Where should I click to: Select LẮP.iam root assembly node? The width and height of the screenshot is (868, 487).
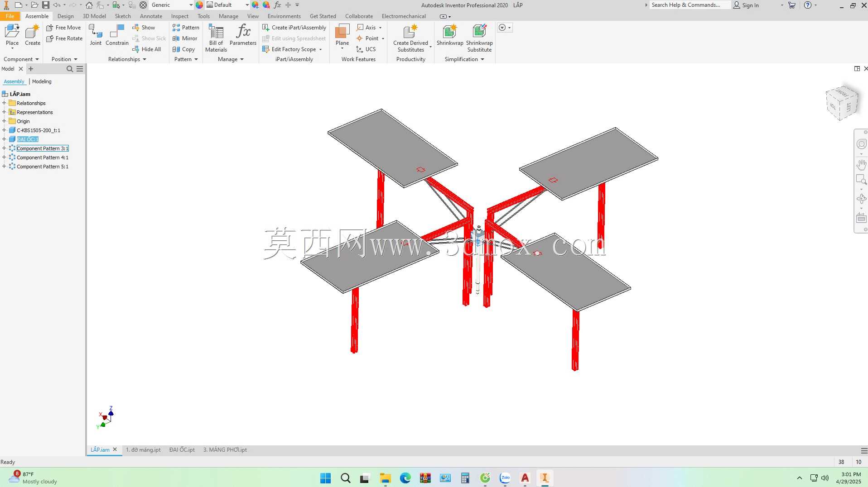coord(20,94)
